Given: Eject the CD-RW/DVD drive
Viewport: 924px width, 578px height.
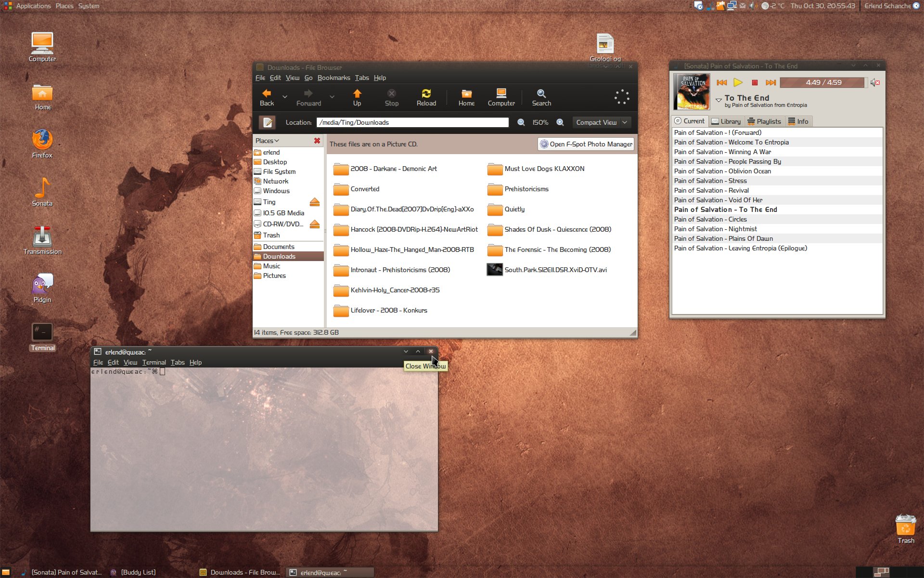Looking at the screenshot, I should pyautogui.click(x=314, y=224).
